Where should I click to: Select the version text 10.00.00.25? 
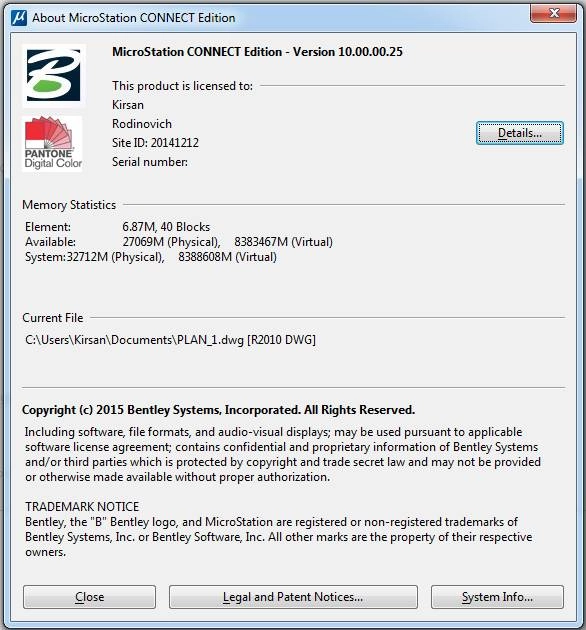(370, 52)
